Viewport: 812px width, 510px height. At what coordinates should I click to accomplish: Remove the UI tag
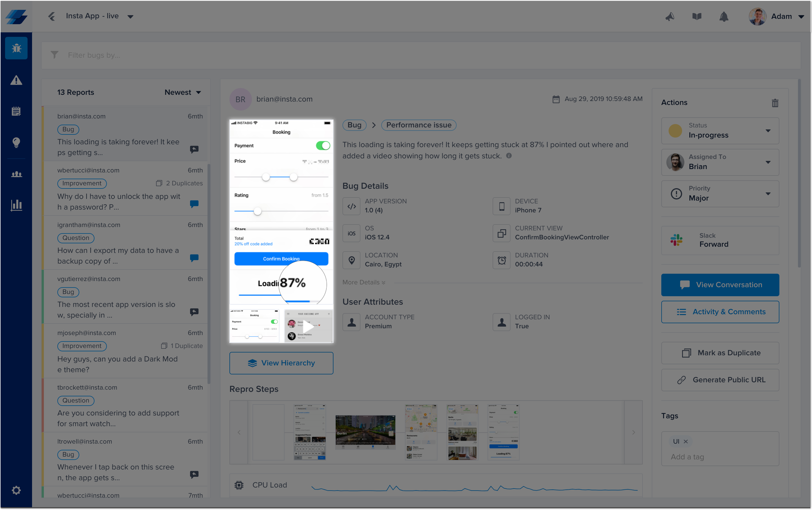685,442
